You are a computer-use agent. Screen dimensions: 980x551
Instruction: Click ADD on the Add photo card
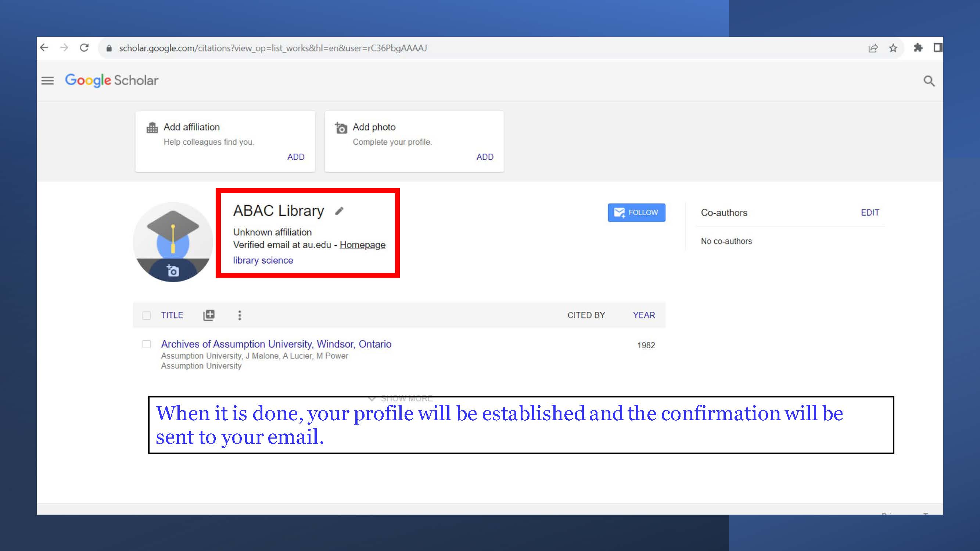coord(485,157)
